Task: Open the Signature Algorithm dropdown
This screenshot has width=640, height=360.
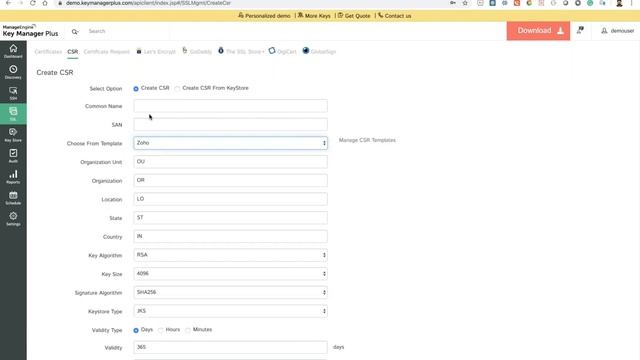Action: click(230, 292)
